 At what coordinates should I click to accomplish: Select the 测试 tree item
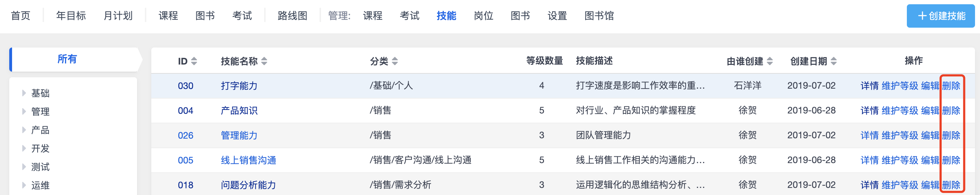pos(40,167)
